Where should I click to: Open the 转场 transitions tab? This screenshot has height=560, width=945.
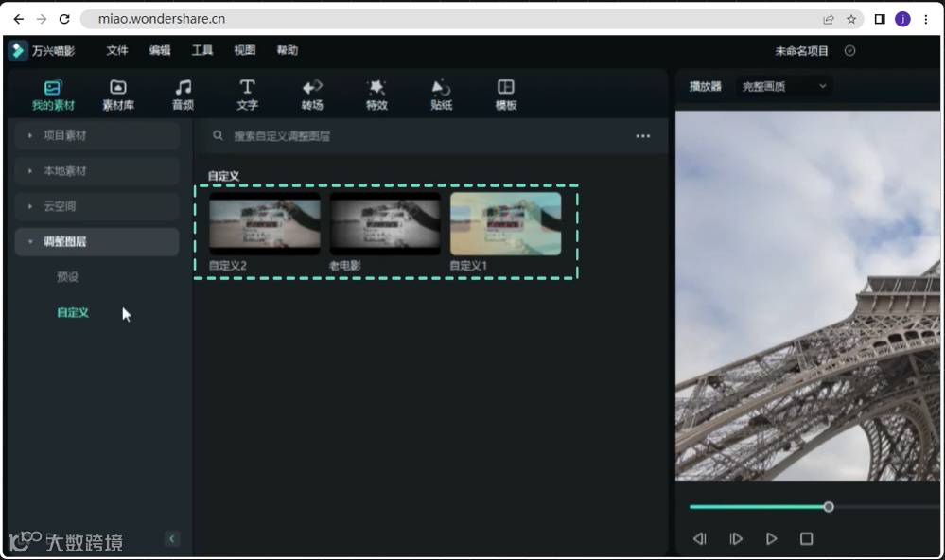312,96
